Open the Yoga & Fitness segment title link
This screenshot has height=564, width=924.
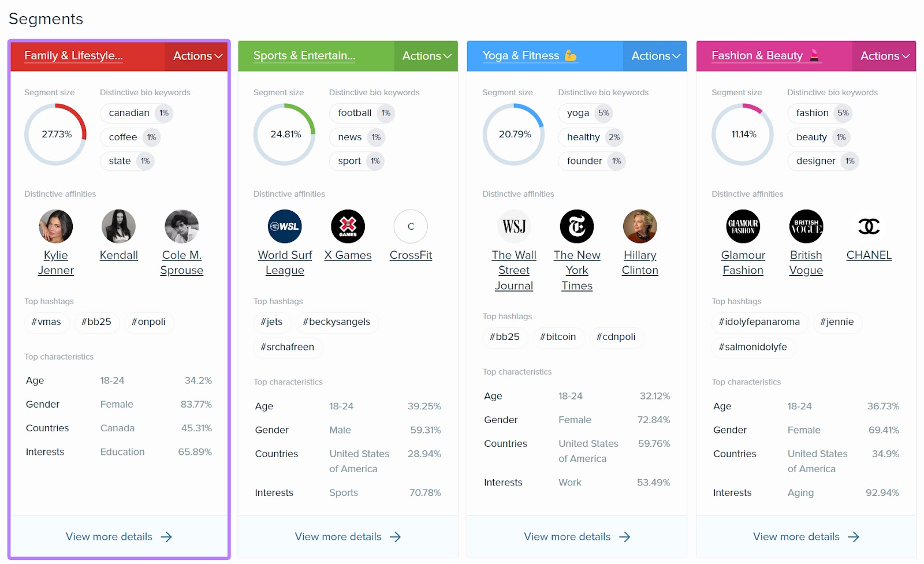524,55
